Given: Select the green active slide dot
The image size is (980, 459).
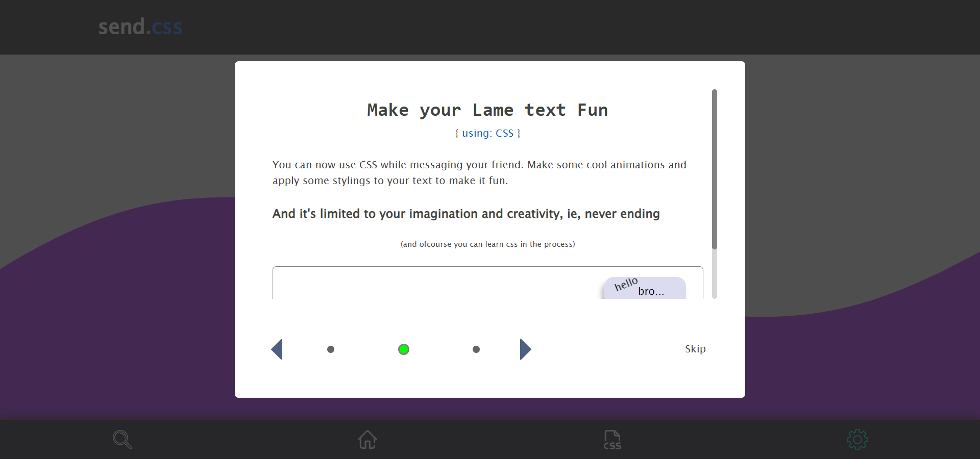Looking at the screenshot, I should coord(404,349).
